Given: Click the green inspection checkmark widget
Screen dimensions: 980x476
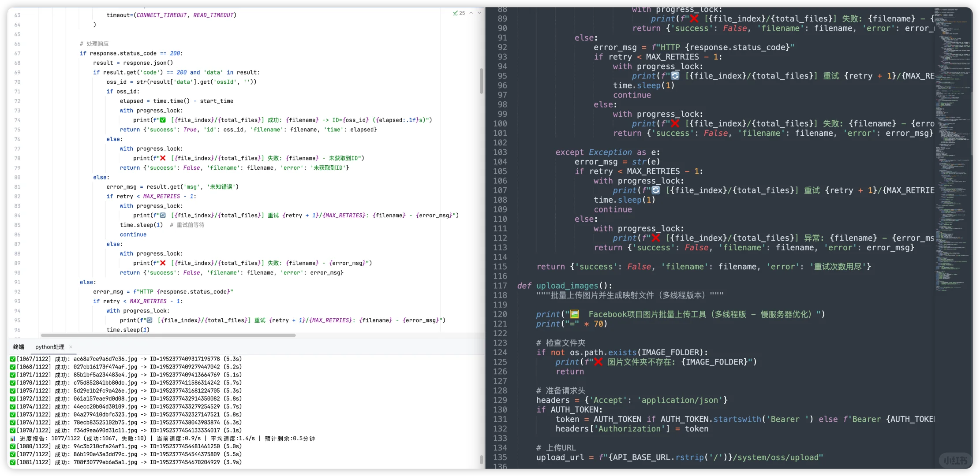Looking at the screenshot, I should (456, 13).
